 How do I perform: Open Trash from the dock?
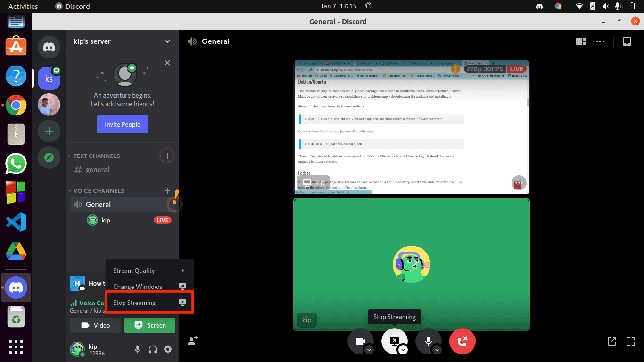(x=16, y=317)
